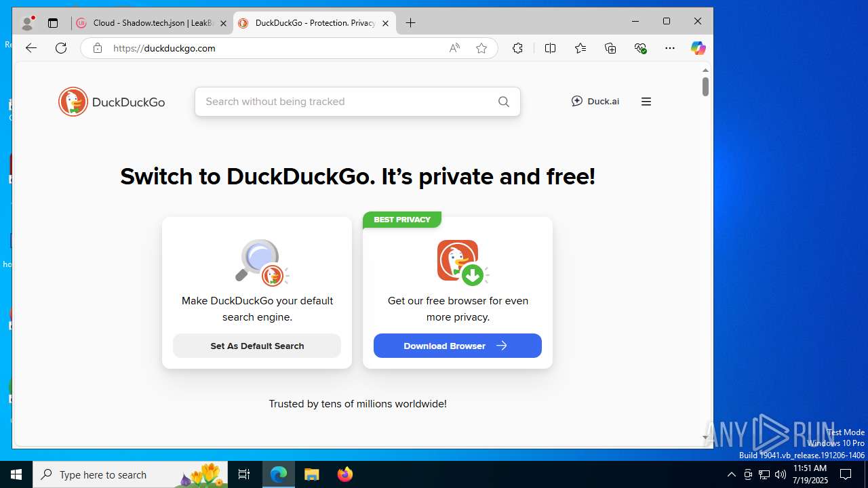Click Download Browser button
868x488 pixels.
(x=458, y=346)
